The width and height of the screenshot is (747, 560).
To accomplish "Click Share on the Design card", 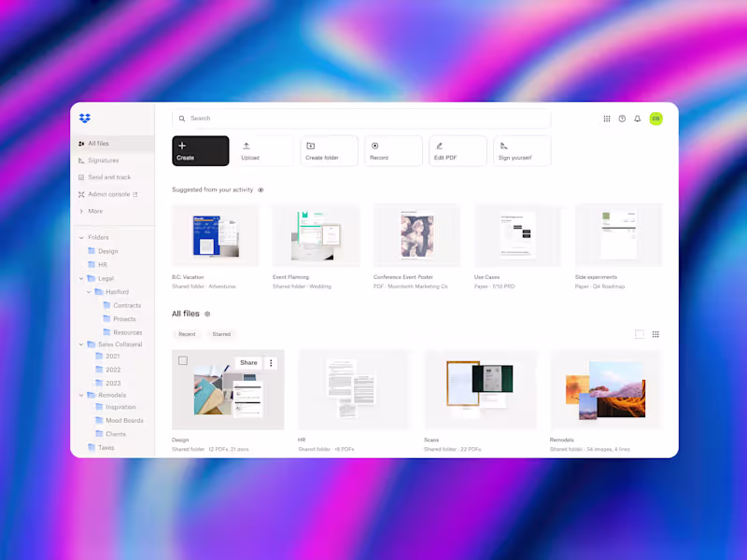I will pyautogui.click(x=248, y=363).
